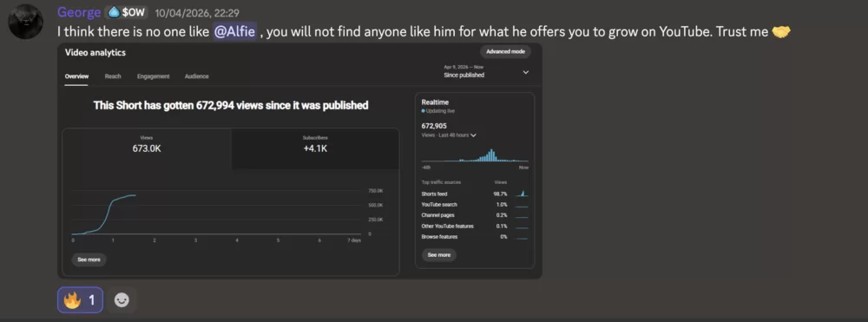Image resolution: width=868 pixels, height=322 pixels.
Task: Open the Audience tab
Action: click(x=196, y=76)
